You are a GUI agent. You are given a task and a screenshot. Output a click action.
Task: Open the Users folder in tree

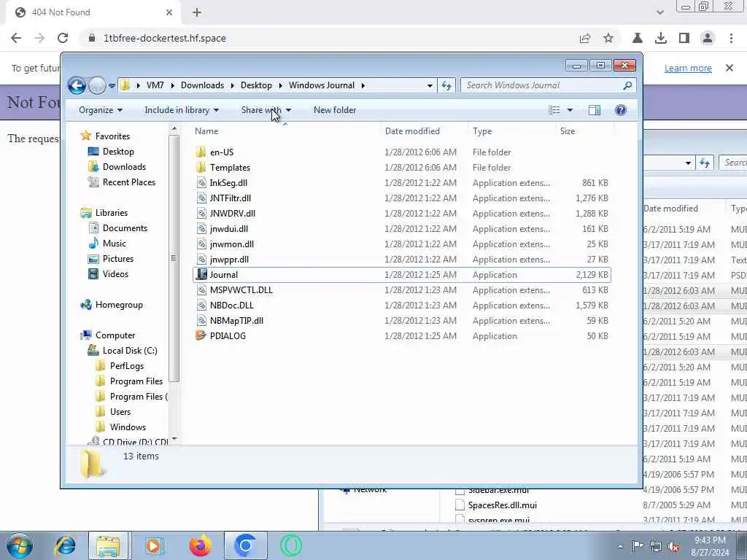pyautogui.click(x=120, y=412)
